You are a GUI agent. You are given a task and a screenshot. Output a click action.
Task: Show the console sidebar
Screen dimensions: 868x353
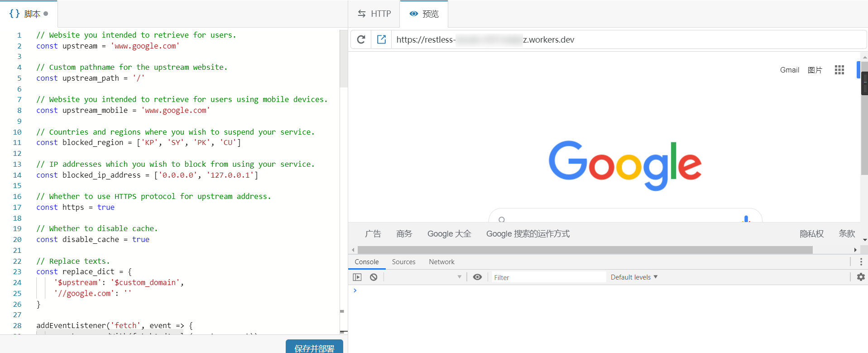click(357, 277)
